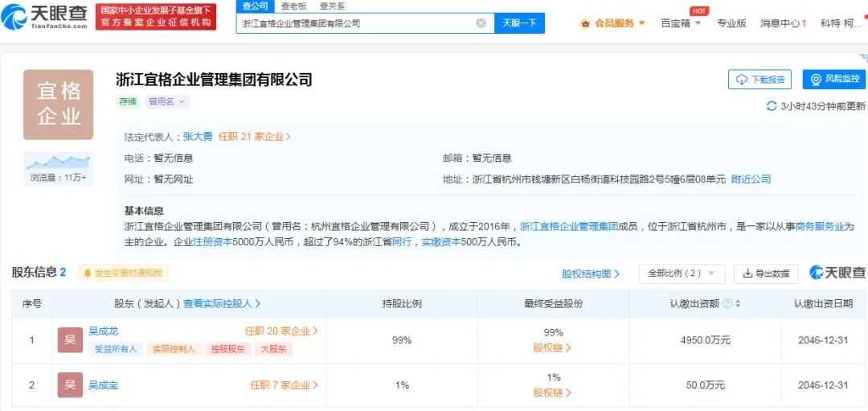Click 吴成宝's red avatar icon
The image size is (868, 411).
[70, 385]
